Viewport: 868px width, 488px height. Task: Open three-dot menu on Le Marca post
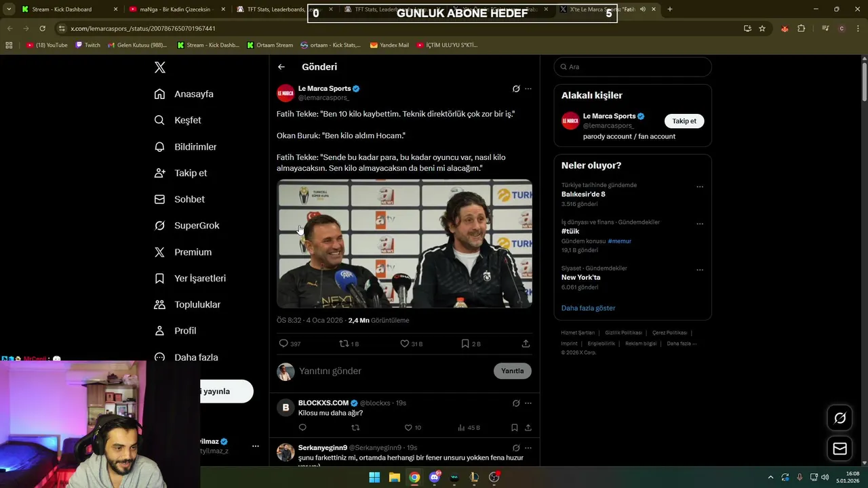tap(528, 89)
